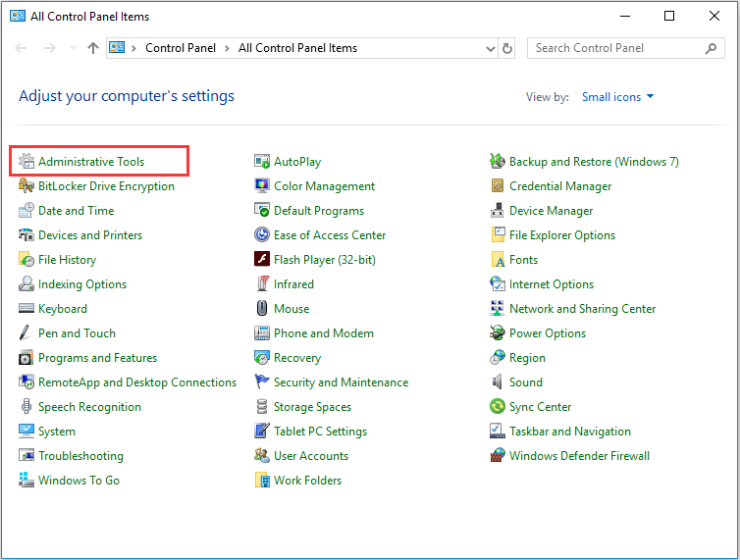
Task: Click the Windows Defender Firewall icon
Action: pyautogui.click(x=498, y=456)
